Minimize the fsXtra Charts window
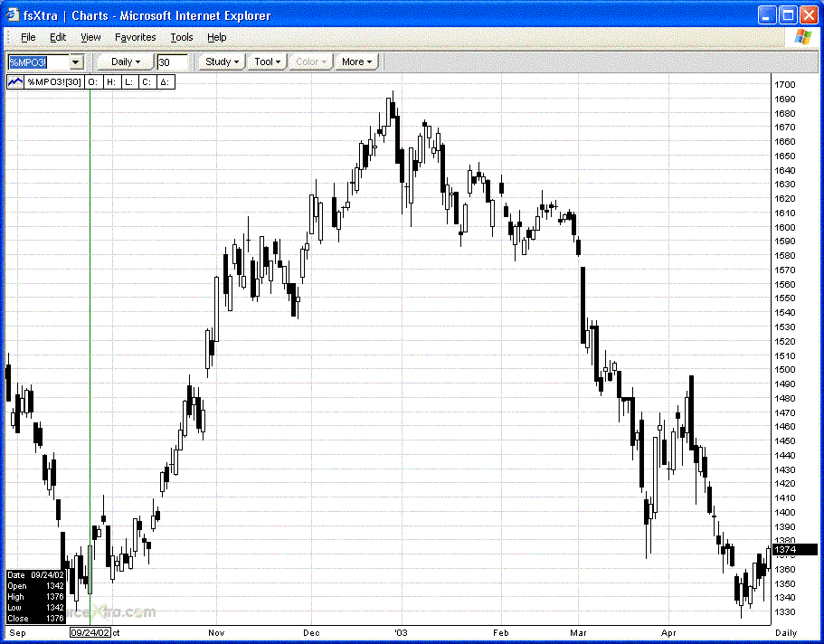This screenshot has width=824, height=644. (x=767, y=15)
